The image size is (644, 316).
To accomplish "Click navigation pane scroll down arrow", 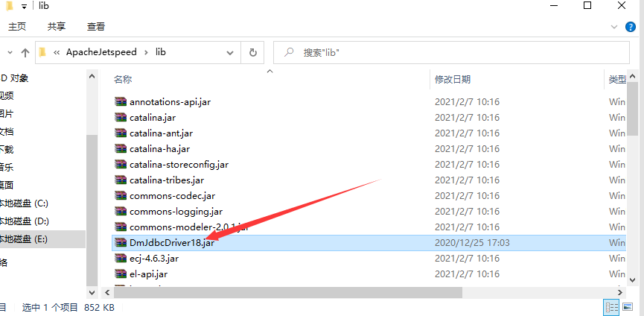I will tap(92, 293).
